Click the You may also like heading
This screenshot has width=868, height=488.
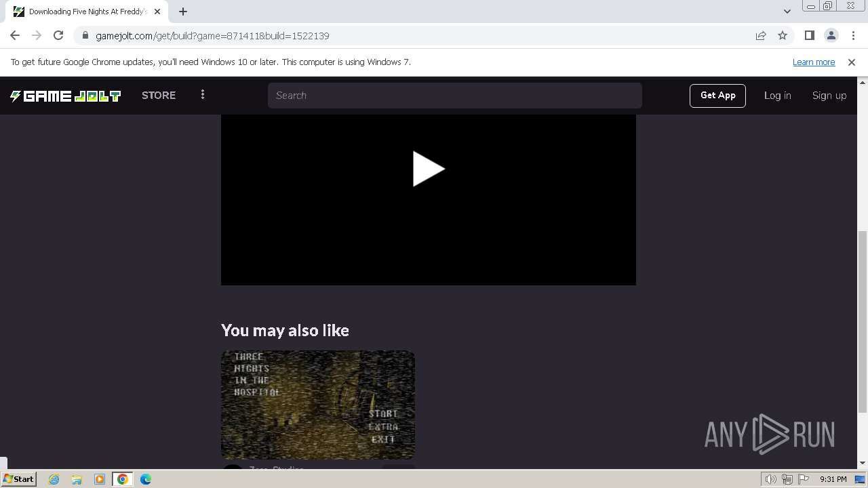pos(285,330)
